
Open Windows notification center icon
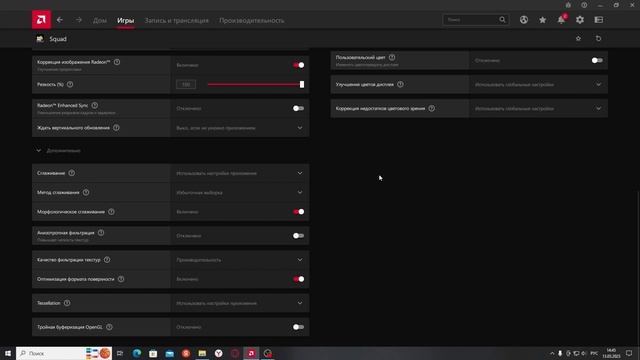[629, 353]
